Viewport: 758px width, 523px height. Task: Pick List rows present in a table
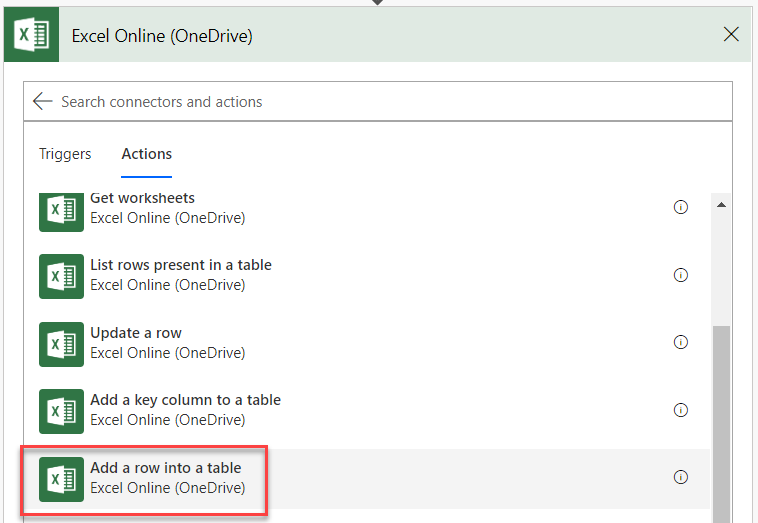pos(180,265)
